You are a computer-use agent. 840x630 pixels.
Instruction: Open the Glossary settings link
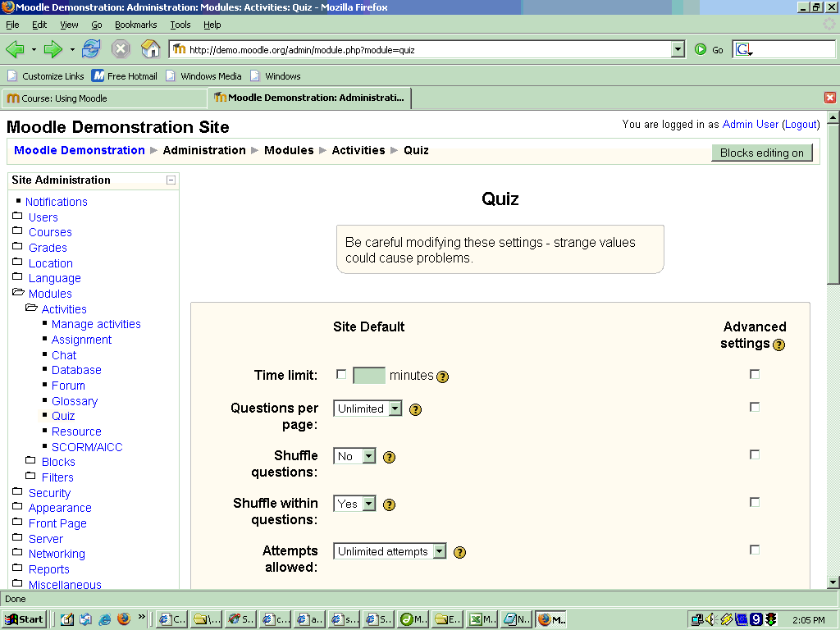point(75,401)
